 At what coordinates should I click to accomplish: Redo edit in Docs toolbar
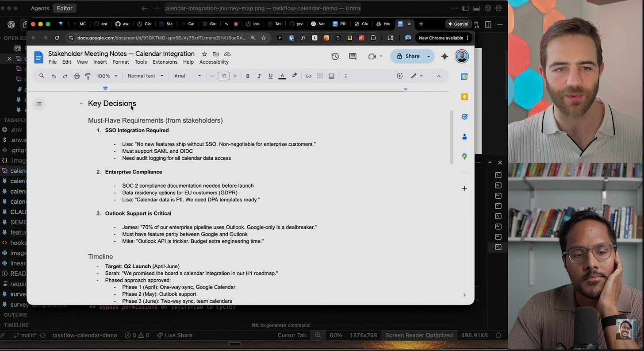click(65, 76)
